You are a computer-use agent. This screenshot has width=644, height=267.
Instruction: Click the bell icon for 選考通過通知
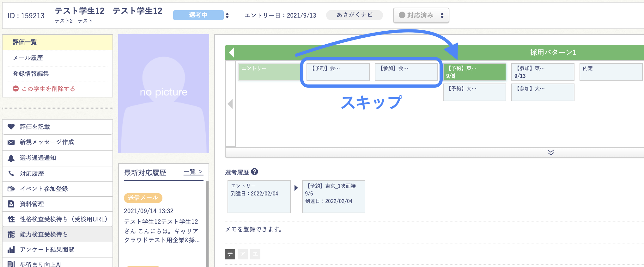(11, 158)
